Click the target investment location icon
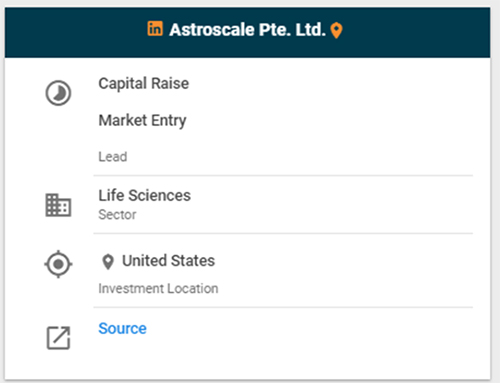The height and width of the screenshot is (383, 500). point(58,264)
